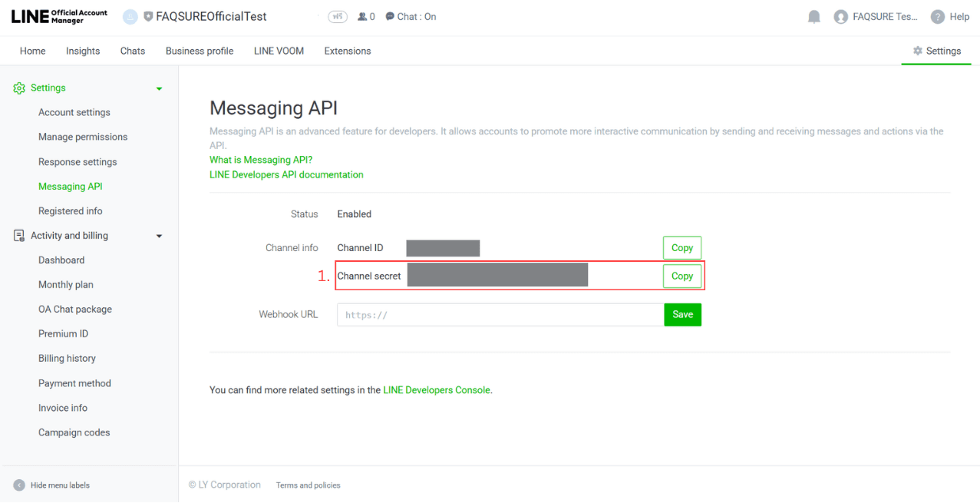Open Terms and policies footer link
Viewport: 980px width, 503px height.
pyautogui.click(x=309, y=485)
